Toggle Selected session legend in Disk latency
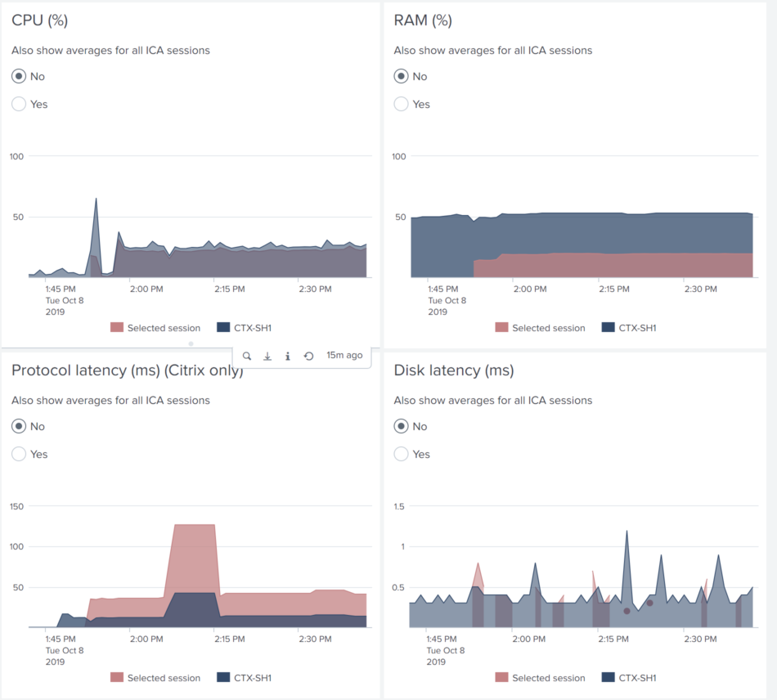 (548, 678)
